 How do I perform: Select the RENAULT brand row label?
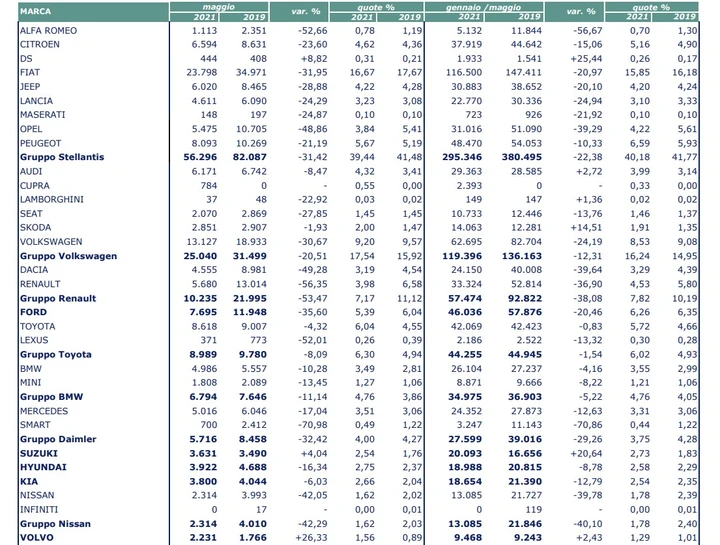point(40,284)
